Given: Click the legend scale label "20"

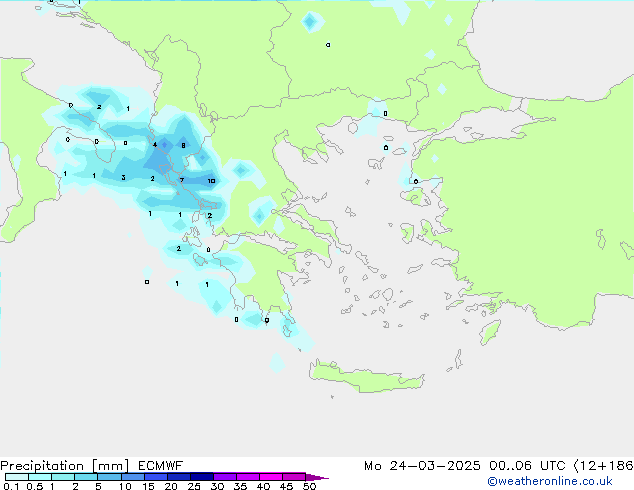Looking at the screenshot, I should point(171,486).
